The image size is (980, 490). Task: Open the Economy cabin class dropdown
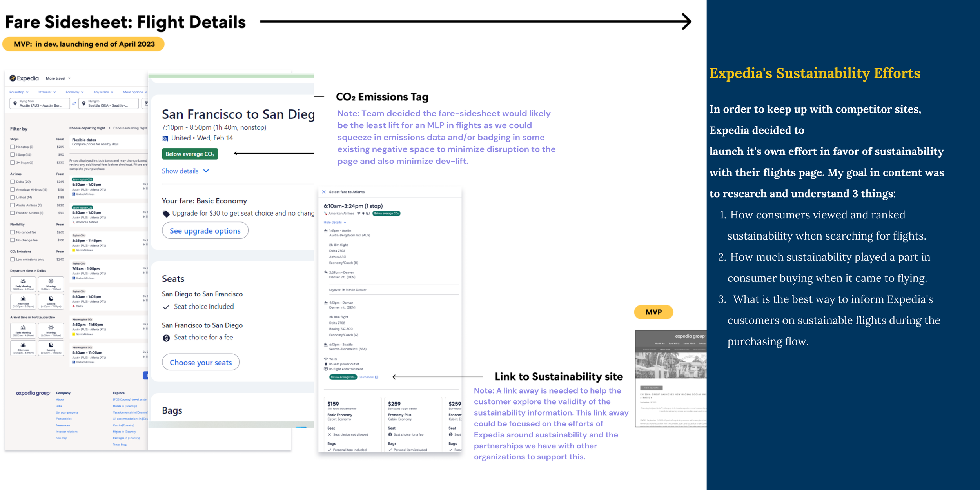pos(74,92)
